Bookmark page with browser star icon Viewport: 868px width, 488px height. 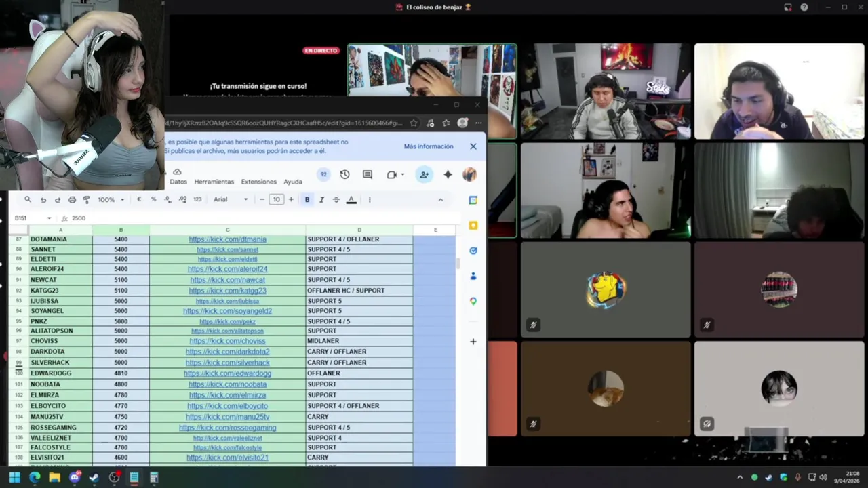point(414,123)
